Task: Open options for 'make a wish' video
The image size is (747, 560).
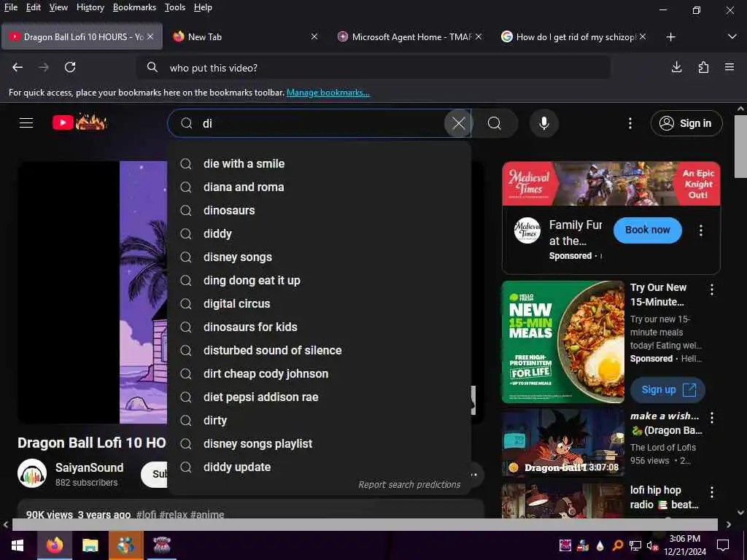Action: click(712, 418)
